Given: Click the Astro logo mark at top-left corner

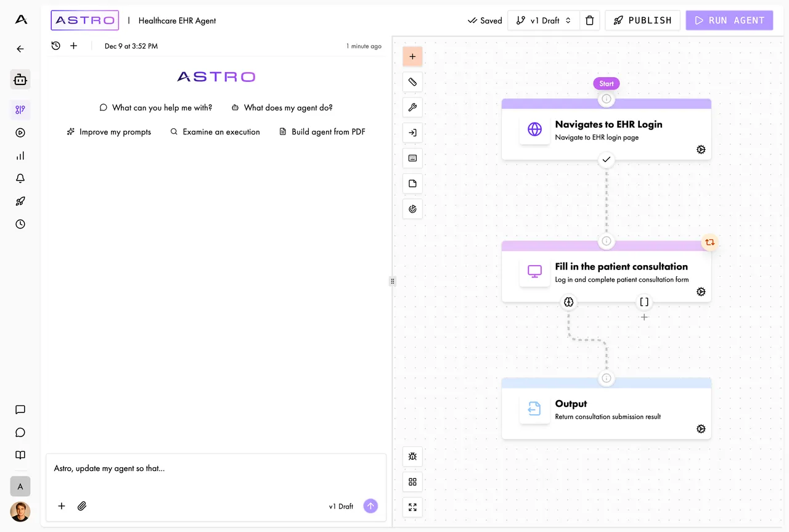Looking at the screenshot, I should click(x=21, y=20).
